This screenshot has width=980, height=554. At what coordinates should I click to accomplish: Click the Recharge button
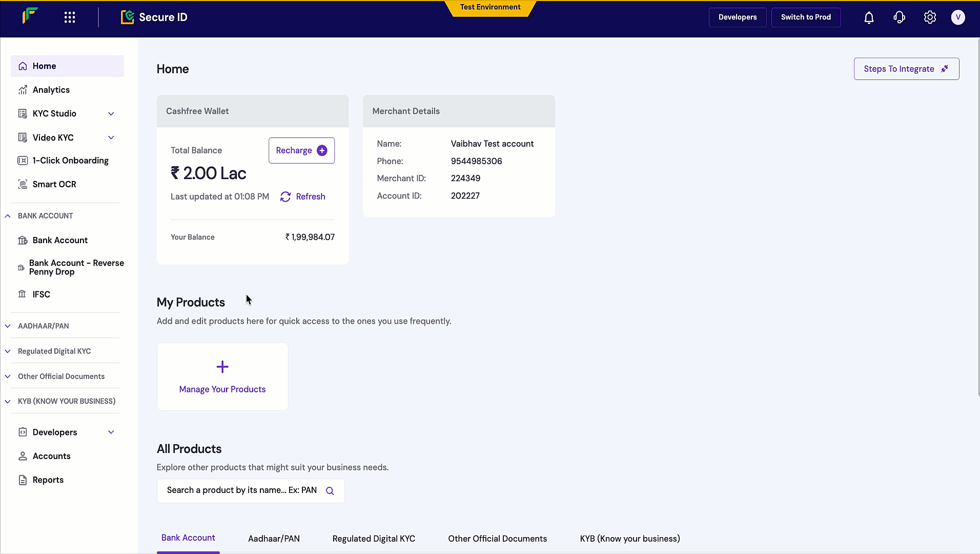pyautogui.click(x=301, y=150)
